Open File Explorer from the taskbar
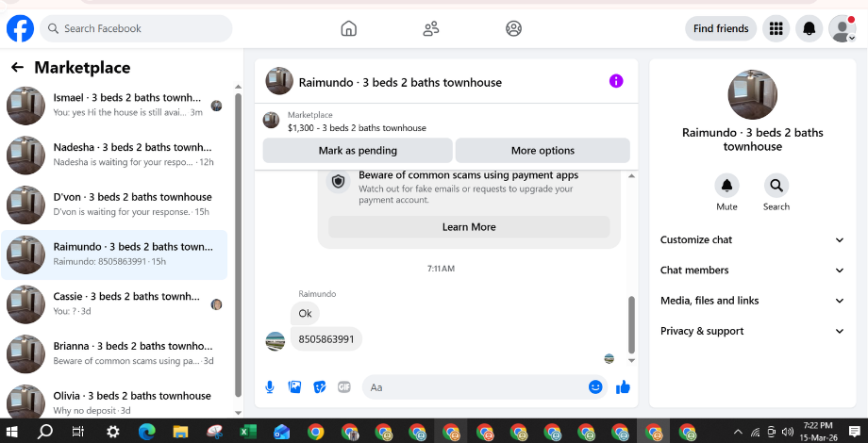Screen dimensions: 868x443 point(180,432)
